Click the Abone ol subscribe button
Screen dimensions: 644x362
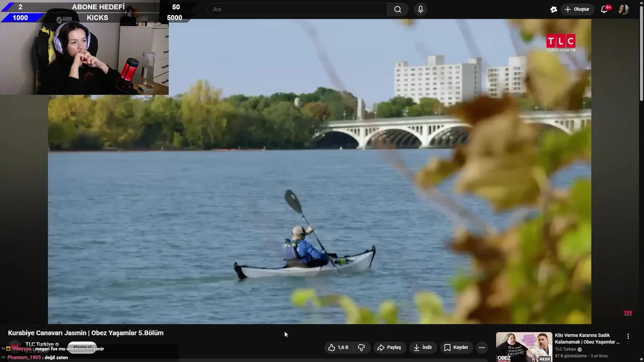pyautogui.click(x=82, y=347)
